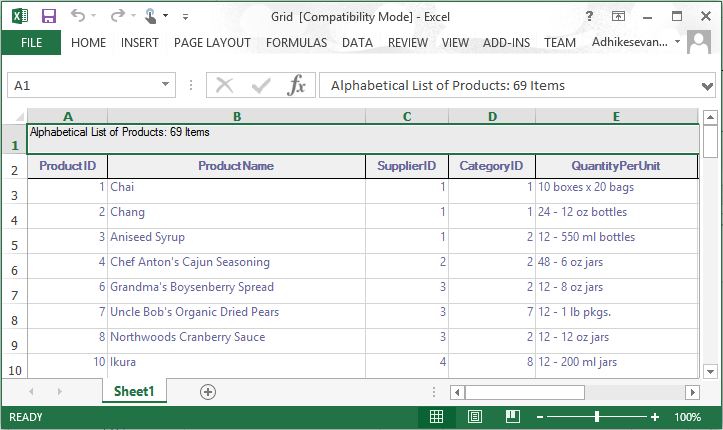
Task: Select column D header
Action: (x=492, y=116)
